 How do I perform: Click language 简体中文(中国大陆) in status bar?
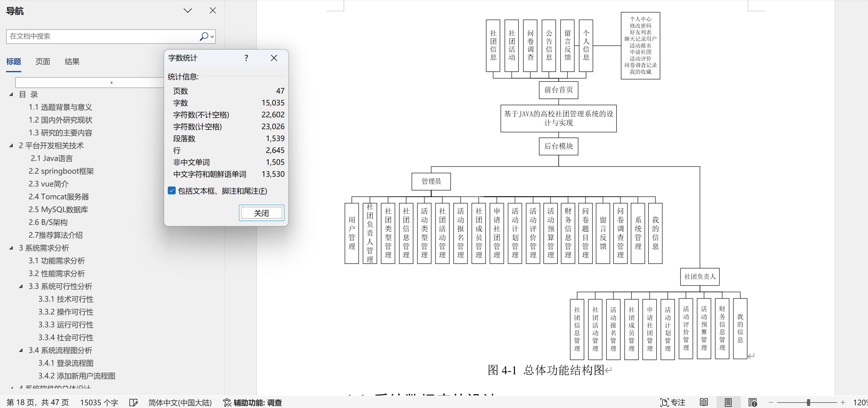(180, 403)
